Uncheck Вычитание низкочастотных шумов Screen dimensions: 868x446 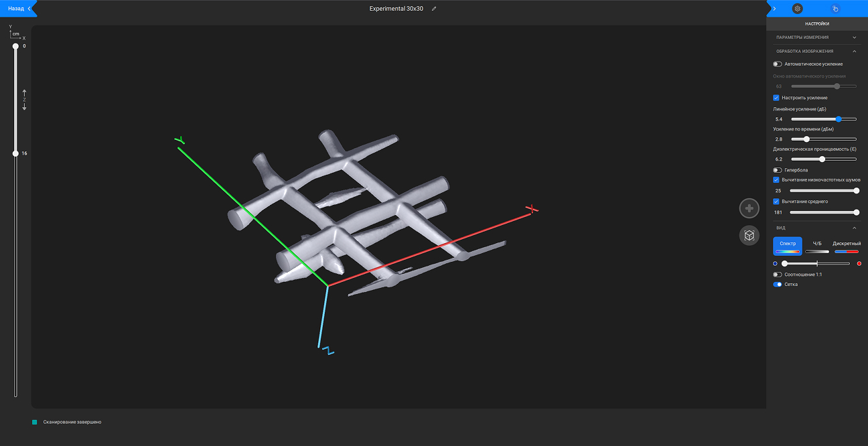pyautogui.click(x=776, y=180)
